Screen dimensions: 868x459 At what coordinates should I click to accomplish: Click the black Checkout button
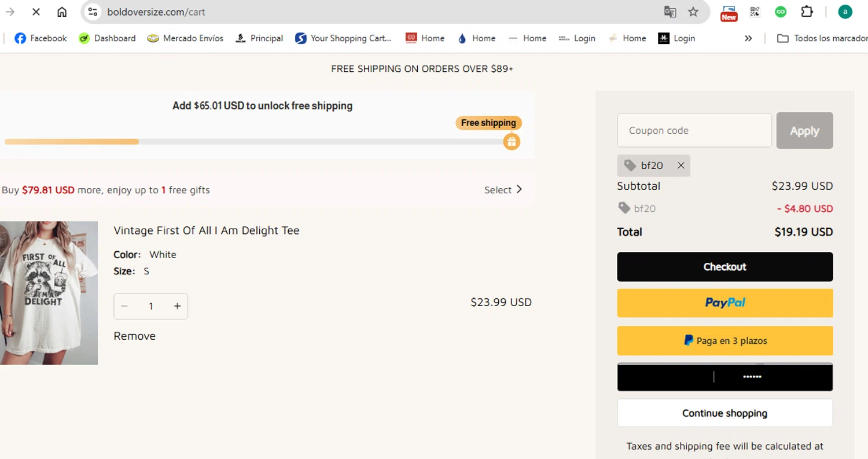(x=725, y=267)
